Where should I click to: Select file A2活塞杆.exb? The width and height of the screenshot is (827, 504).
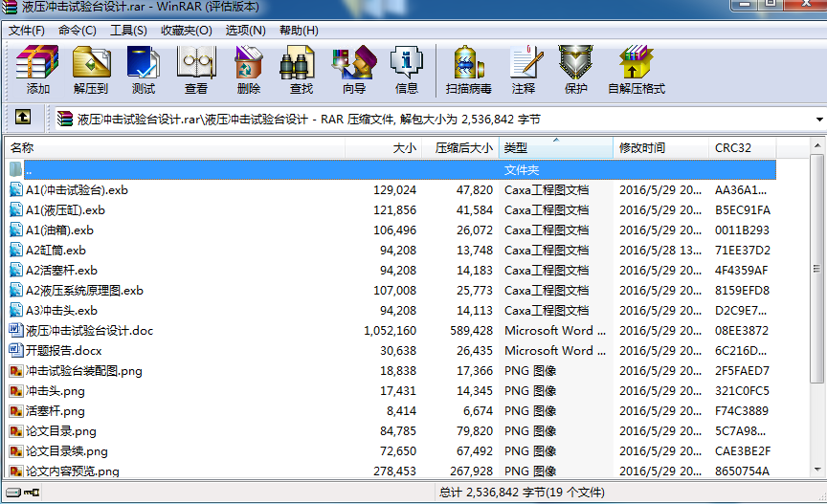(61, 270)
